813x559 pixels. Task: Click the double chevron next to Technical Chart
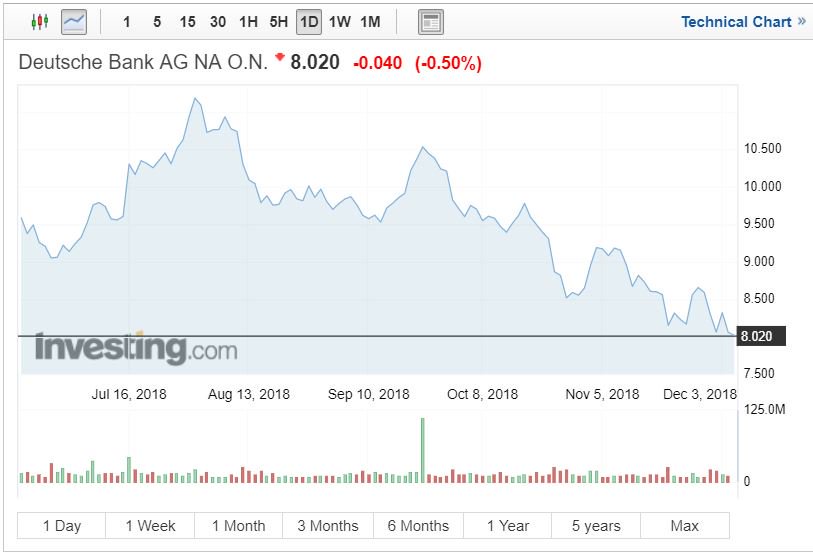(x=802, y=21)
